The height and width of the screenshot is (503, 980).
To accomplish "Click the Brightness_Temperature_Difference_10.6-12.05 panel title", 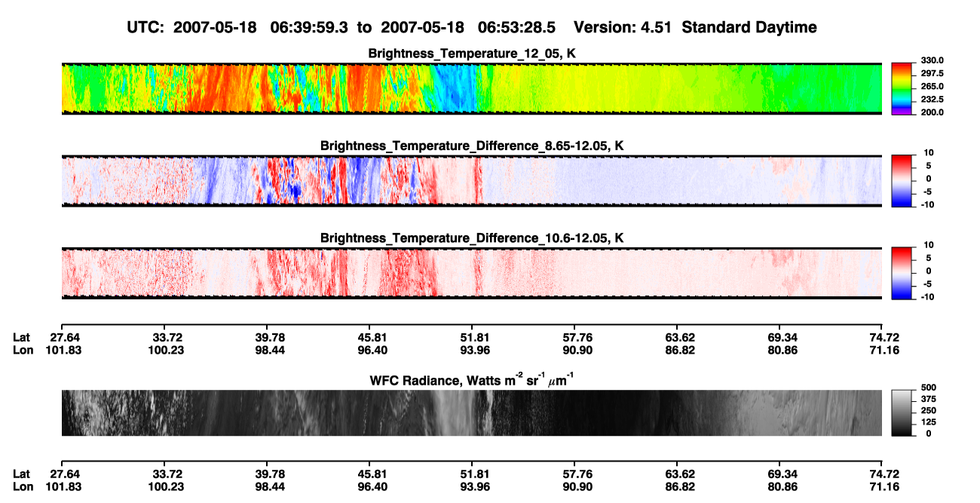I will pos(472,238).
